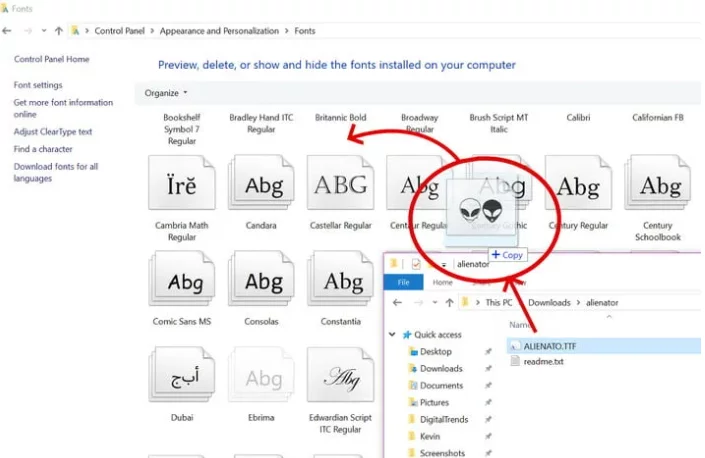Click the Ebrima font icon
This screenshot has width=705, height=458.
coord(263,378)
